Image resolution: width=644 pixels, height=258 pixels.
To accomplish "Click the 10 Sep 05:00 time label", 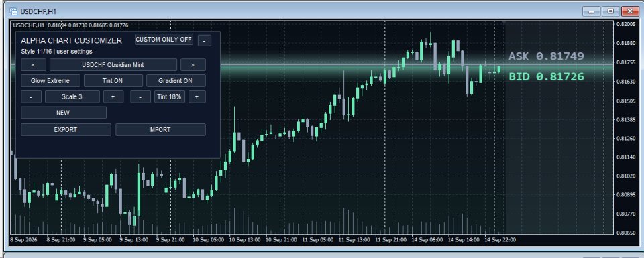I will tap(209, 239).
